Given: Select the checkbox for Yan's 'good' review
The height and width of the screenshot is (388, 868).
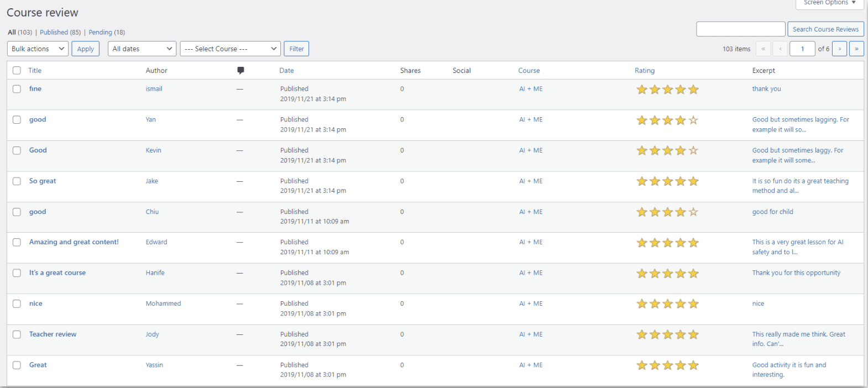Looking at the screenshot, I should (17, 119).
